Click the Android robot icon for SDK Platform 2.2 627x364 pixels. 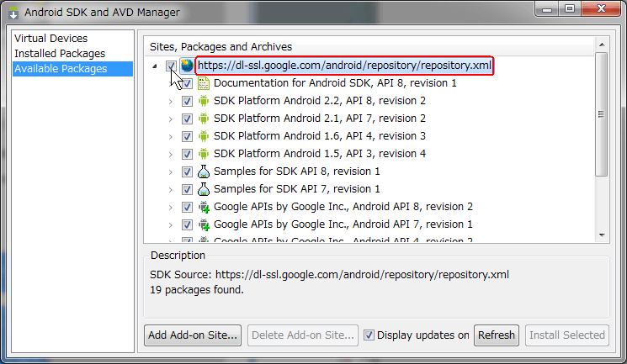[x=204, y=101]
